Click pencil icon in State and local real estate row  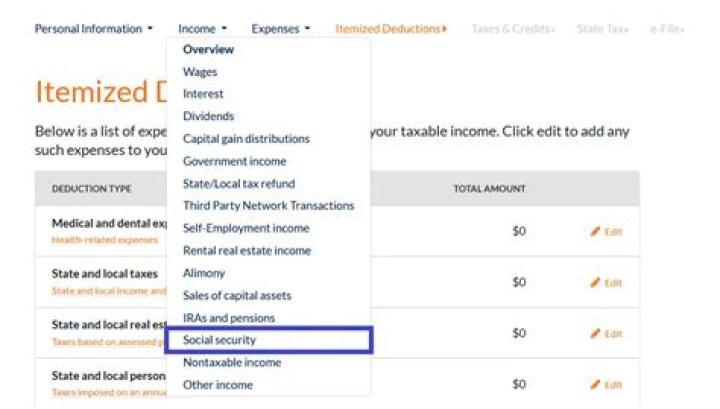pyautogui.click(x=595, y=334)
